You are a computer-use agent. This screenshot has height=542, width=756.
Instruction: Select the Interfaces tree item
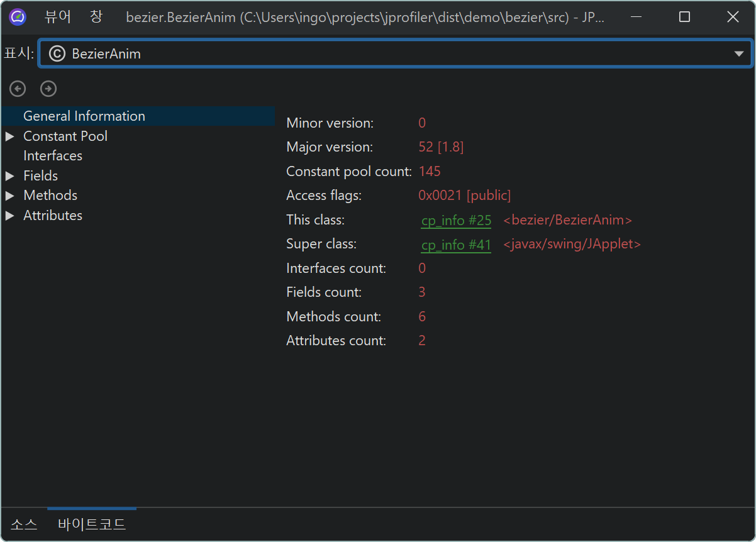[x=53, y=156]
